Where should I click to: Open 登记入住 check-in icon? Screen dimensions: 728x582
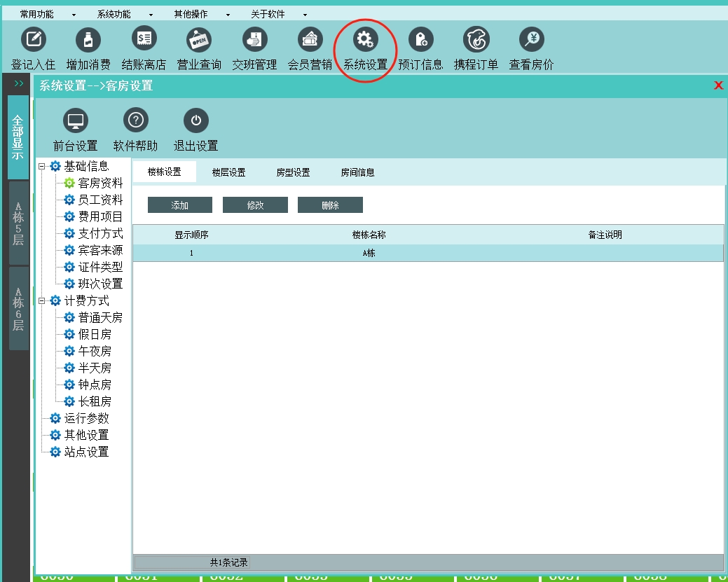coord(33,39)
